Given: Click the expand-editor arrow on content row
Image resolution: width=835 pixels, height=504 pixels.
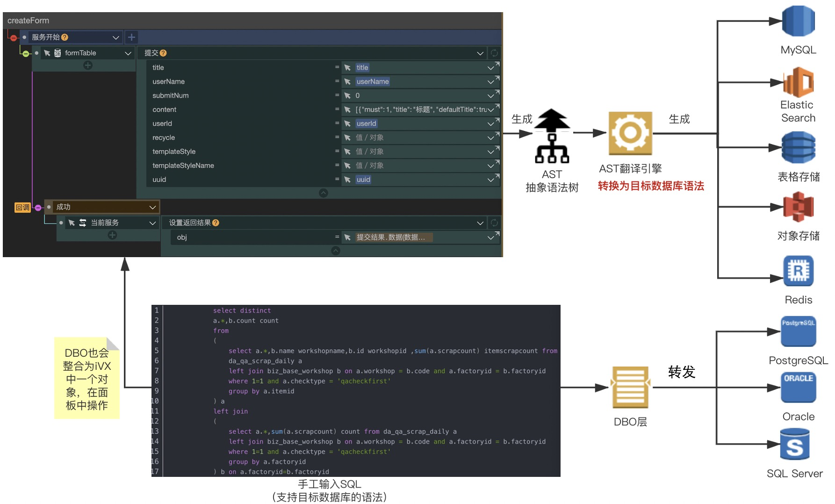Looking at the screenshot, I should coord(497,106).
